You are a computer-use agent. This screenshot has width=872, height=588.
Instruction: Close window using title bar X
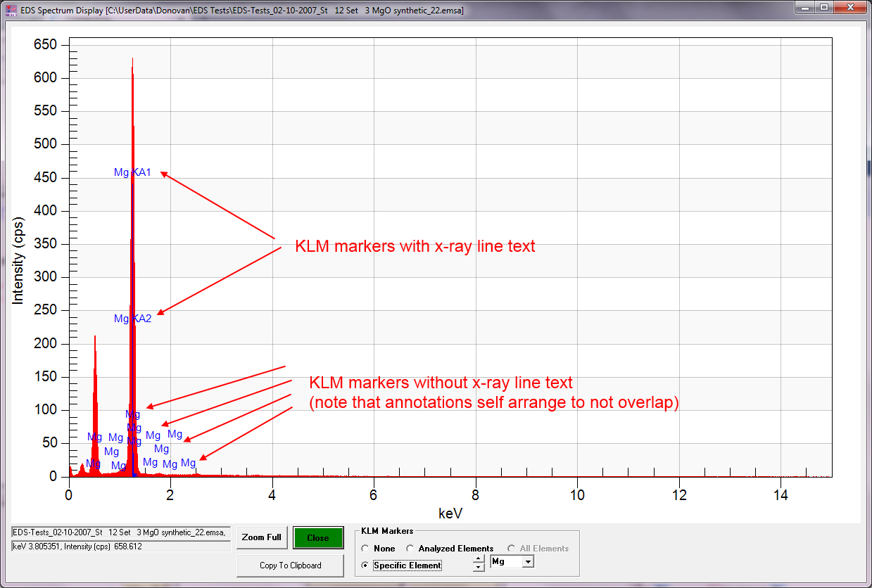tap(849, 8)
